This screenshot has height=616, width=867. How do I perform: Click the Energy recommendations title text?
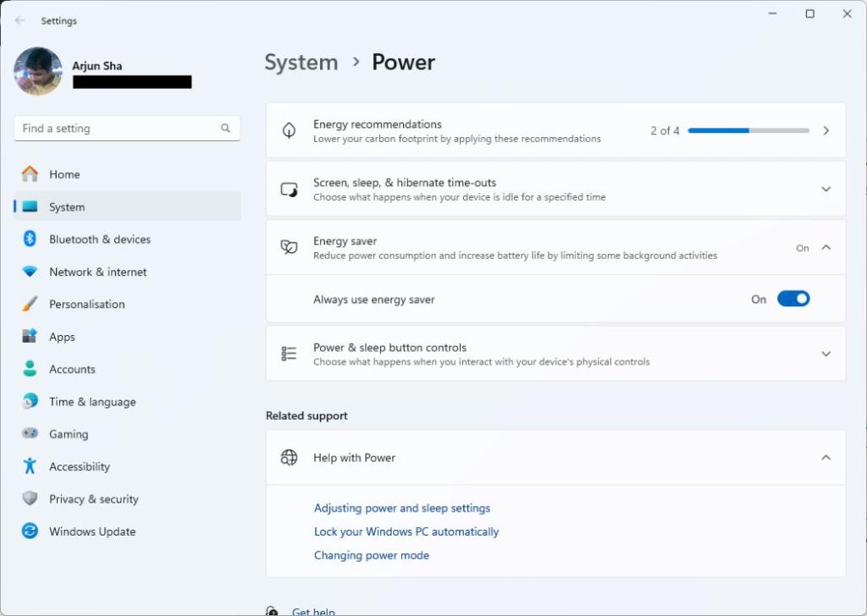point(378,124)
